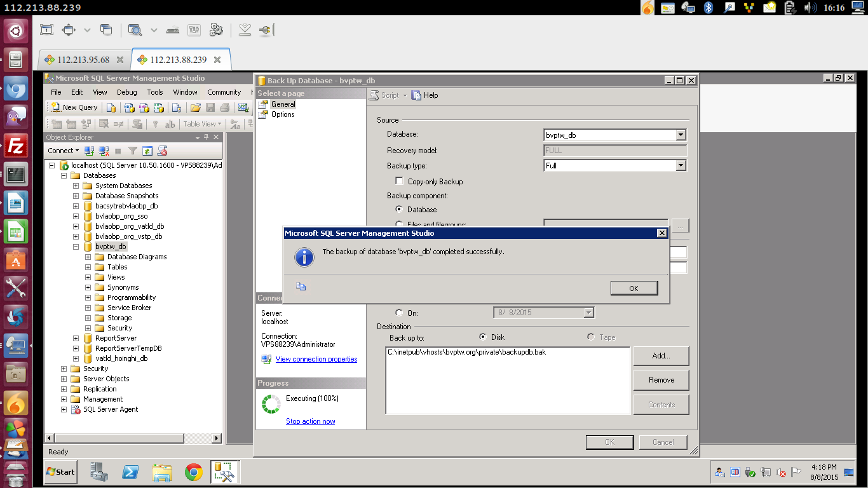The image size is (868, 488).
Task: Click the Stop action now link
Action: coord(310,421)
